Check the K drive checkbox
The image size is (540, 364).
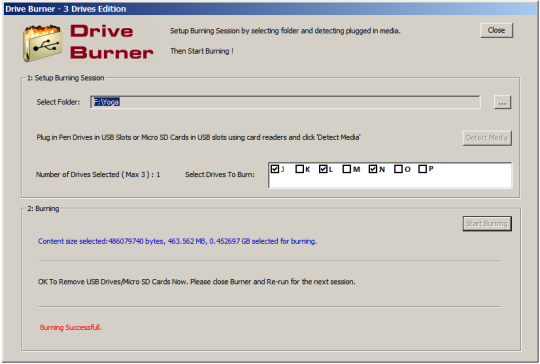pyautogui.click(x=300, y=169)
